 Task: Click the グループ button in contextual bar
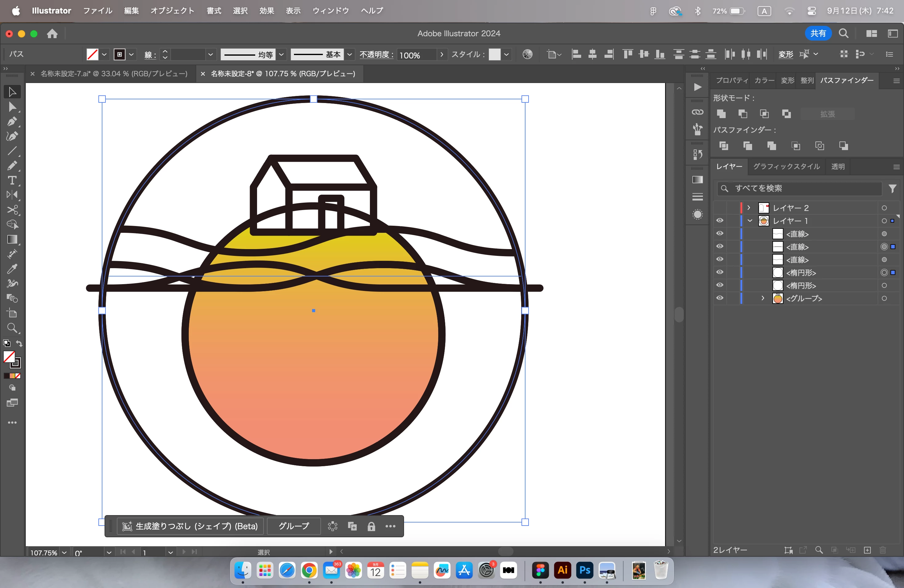[294, 526]
